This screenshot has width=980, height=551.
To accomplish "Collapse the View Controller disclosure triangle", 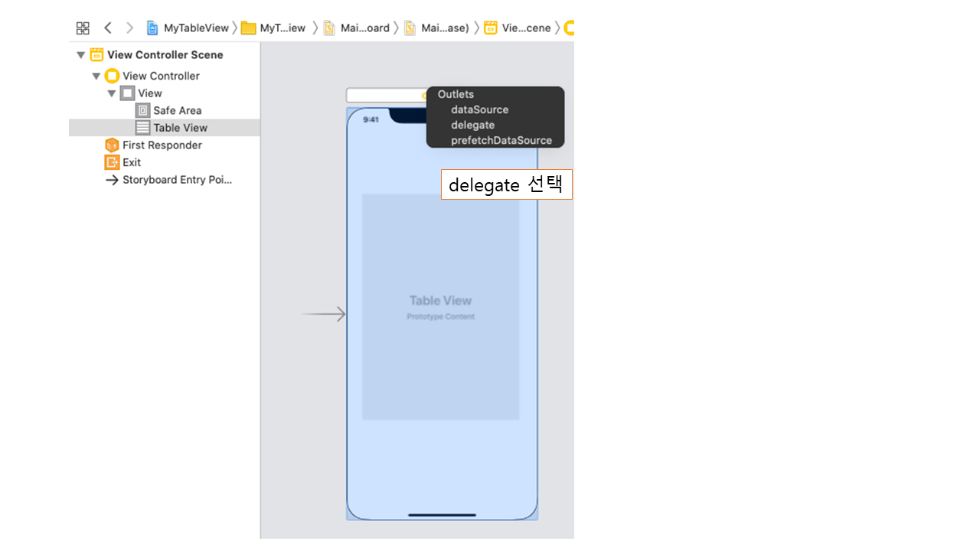I will (96, 76).
